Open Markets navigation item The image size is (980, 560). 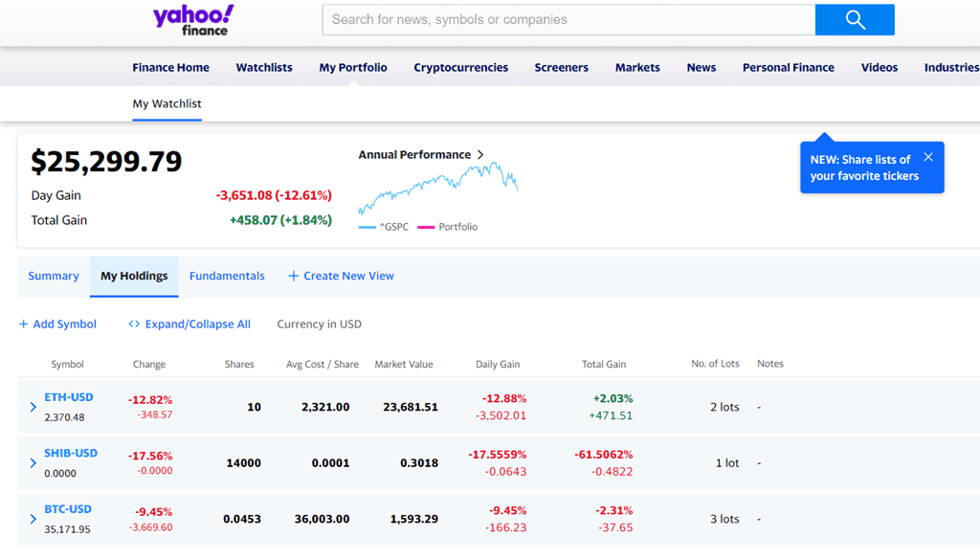(637, 68)
